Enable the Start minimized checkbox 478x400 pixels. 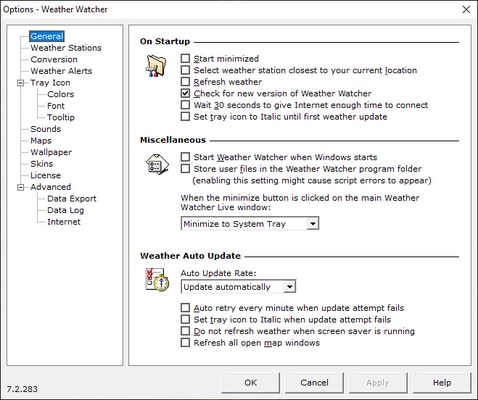(185, 58)
